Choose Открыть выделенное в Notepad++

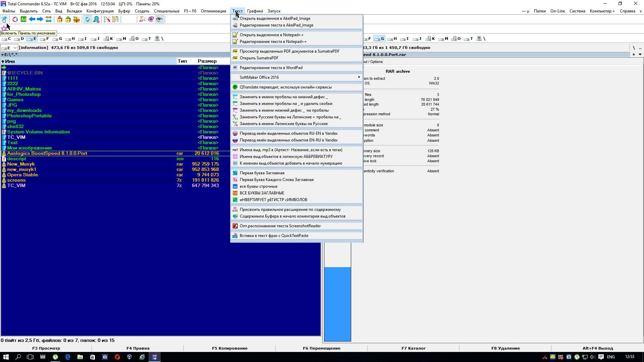pos(297,35)
